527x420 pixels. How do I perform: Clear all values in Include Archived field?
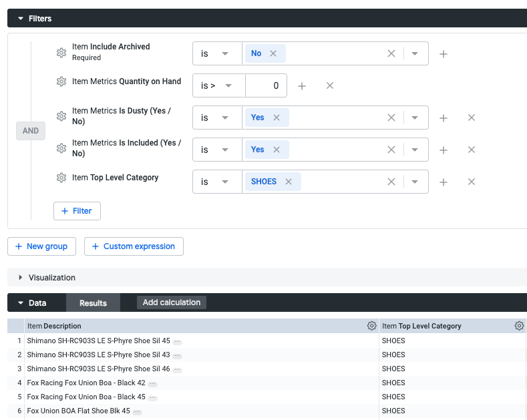(x=391, y=53)
